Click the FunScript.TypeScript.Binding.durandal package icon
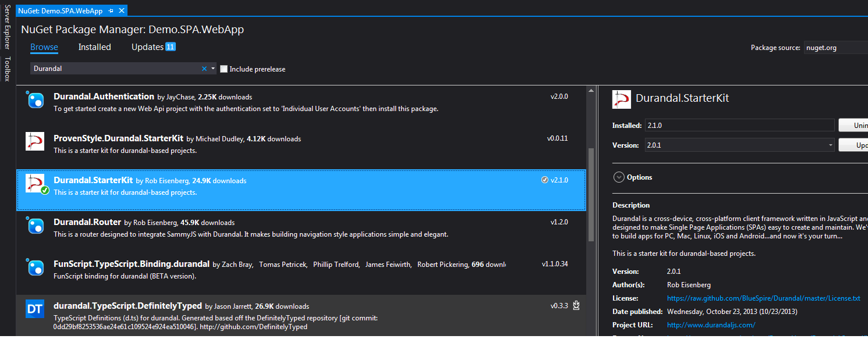The width and height of the screenshot is (868, 339). [36, 267]
